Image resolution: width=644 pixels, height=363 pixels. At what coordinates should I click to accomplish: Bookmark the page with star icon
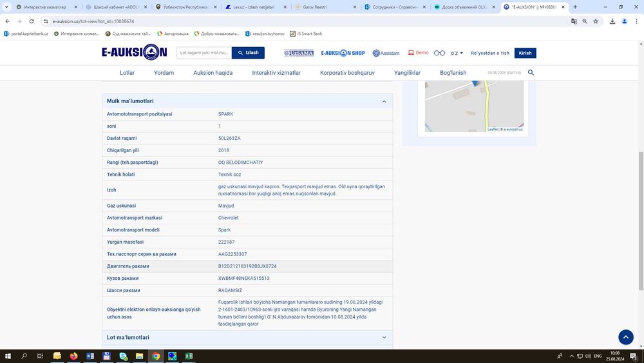(x=596, y=21)
